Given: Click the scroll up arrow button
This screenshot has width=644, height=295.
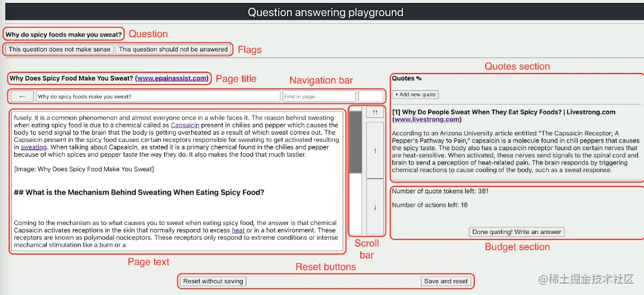Looking at the screenshot, I should 374,150.
